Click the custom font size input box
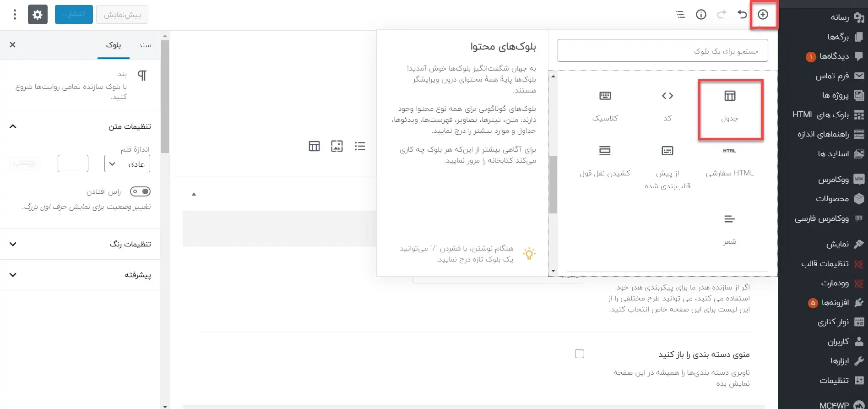The image size is (868, 409). click(x=73, y=164)
